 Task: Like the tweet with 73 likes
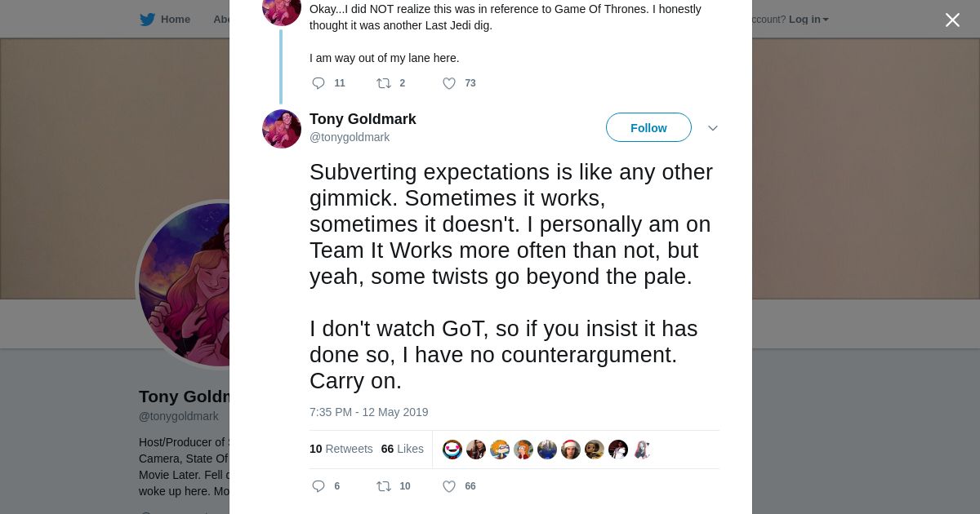point(449,83)
